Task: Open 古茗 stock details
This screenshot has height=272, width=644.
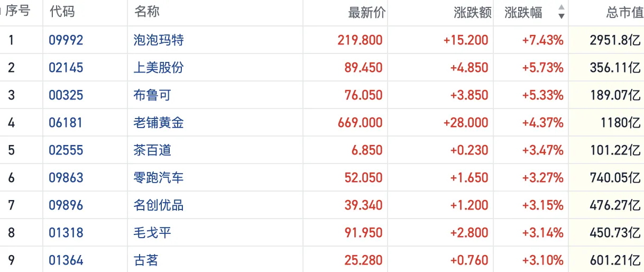Action: coord(146,260)
